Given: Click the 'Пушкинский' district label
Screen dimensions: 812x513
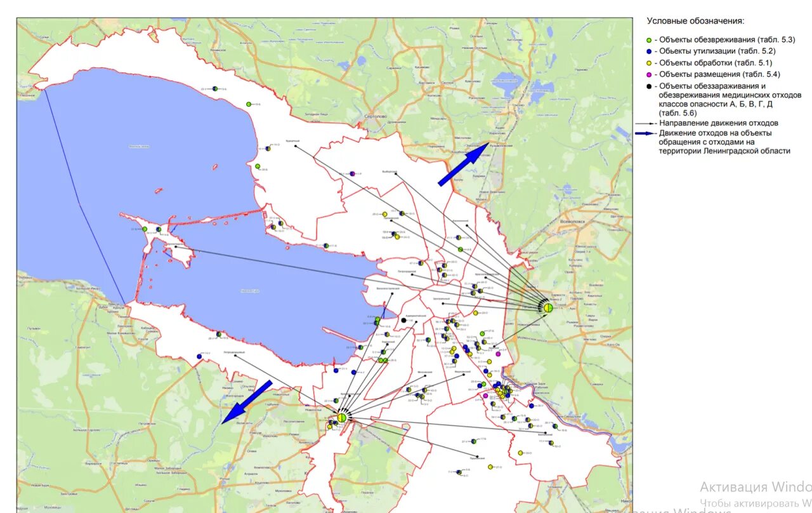Looking at the screenshot, I should click(478, 458).
